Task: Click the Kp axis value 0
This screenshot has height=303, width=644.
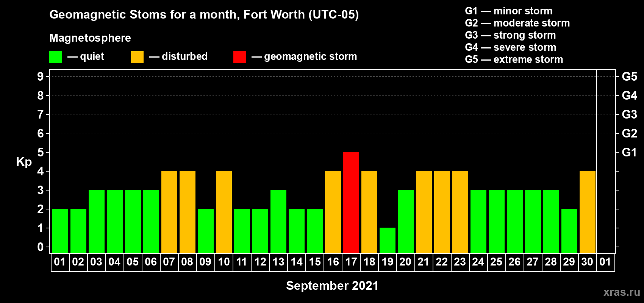Action: [x=41, y=247]
